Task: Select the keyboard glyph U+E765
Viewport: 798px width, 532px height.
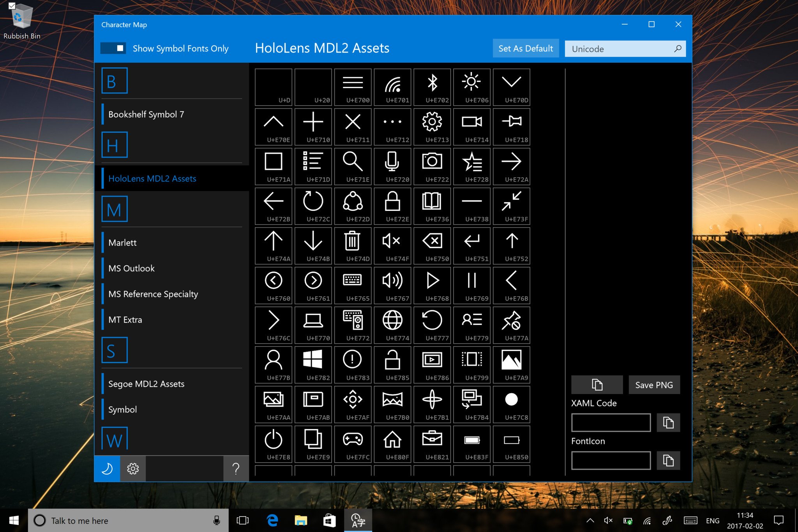Action: point(353,286)
